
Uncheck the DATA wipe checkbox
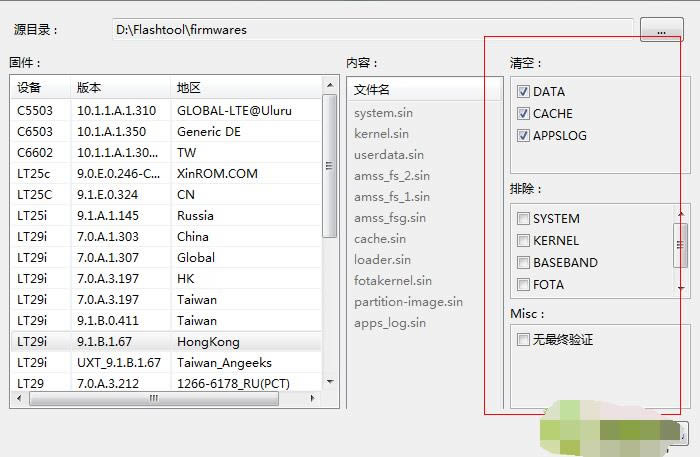click(x=523, y=92)
